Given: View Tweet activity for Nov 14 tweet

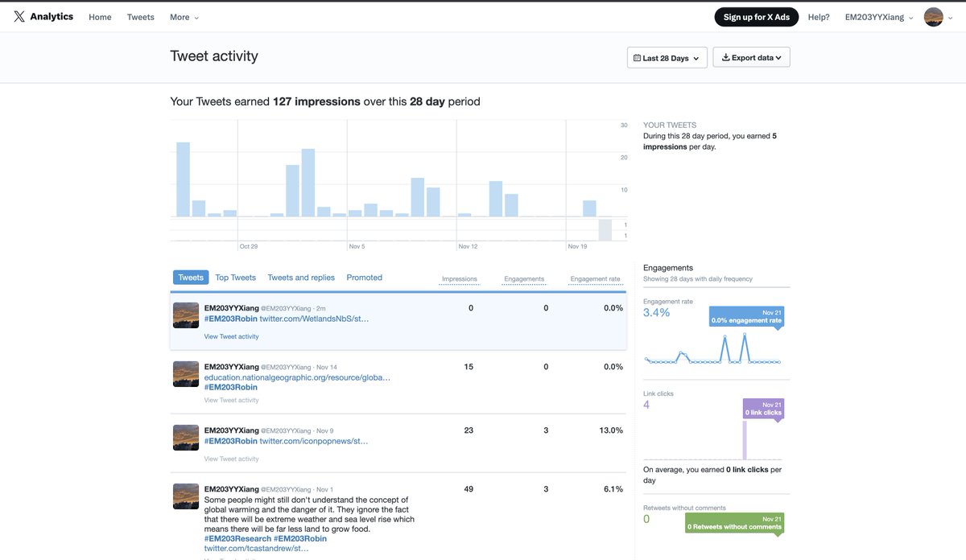Looking at the screenshot, I should coord(231,400).
